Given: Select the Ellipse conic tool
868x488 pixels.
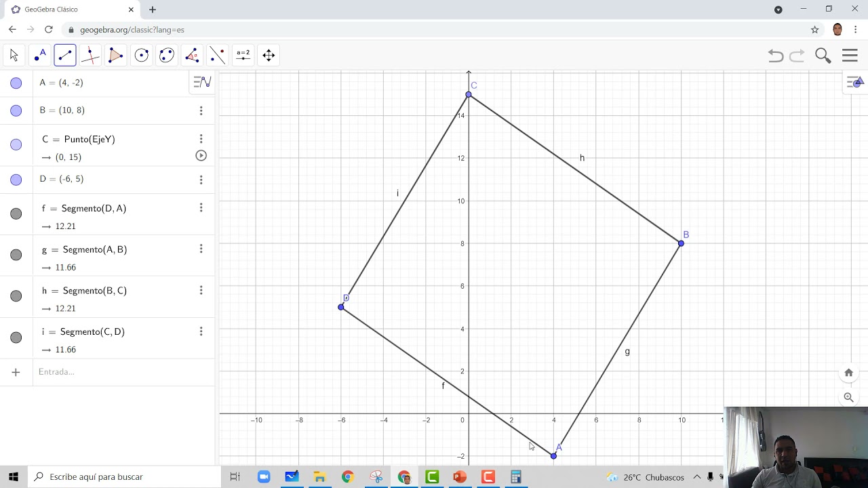Looking at the screenshot, I should (167, 56).
